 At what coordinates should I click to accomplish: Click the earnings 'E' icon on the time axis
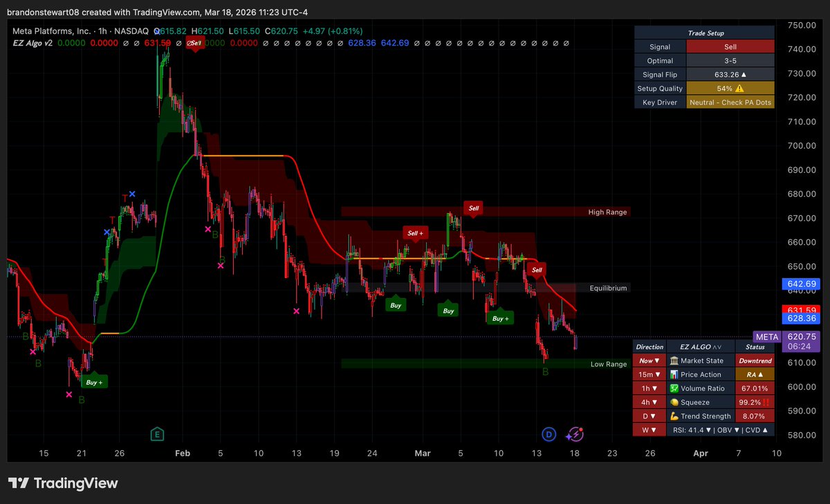[158, 434]
